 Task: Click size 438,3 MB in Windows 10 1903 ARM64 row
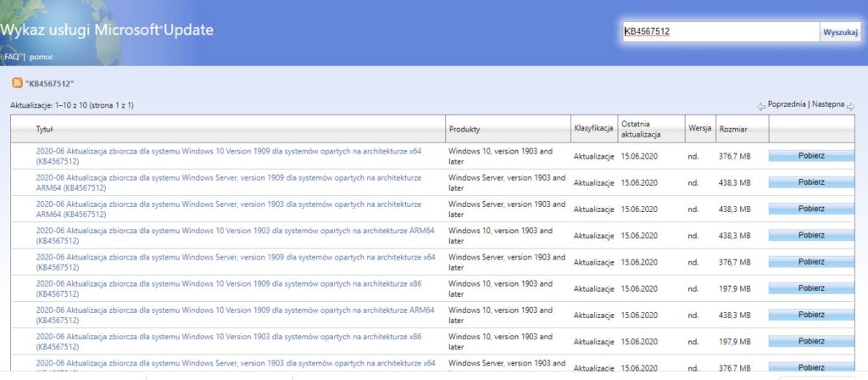[x=735, y=236]
